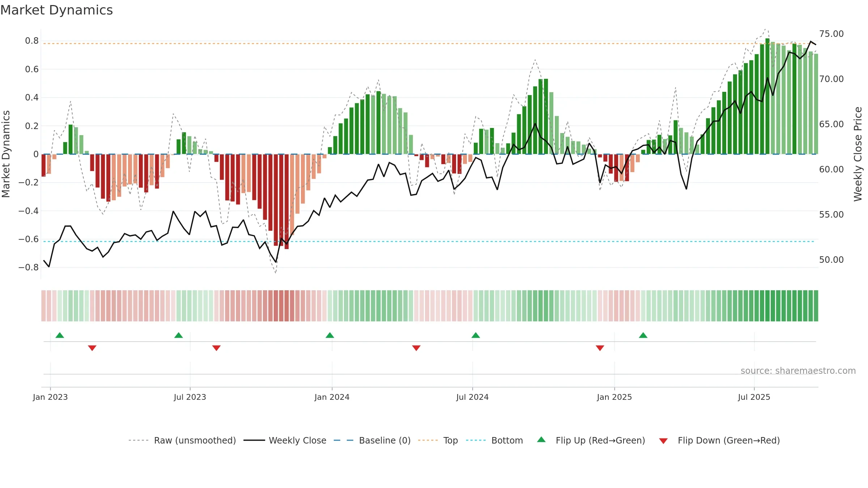Click the Jul 2023 x-axis label

coord(190,397)
